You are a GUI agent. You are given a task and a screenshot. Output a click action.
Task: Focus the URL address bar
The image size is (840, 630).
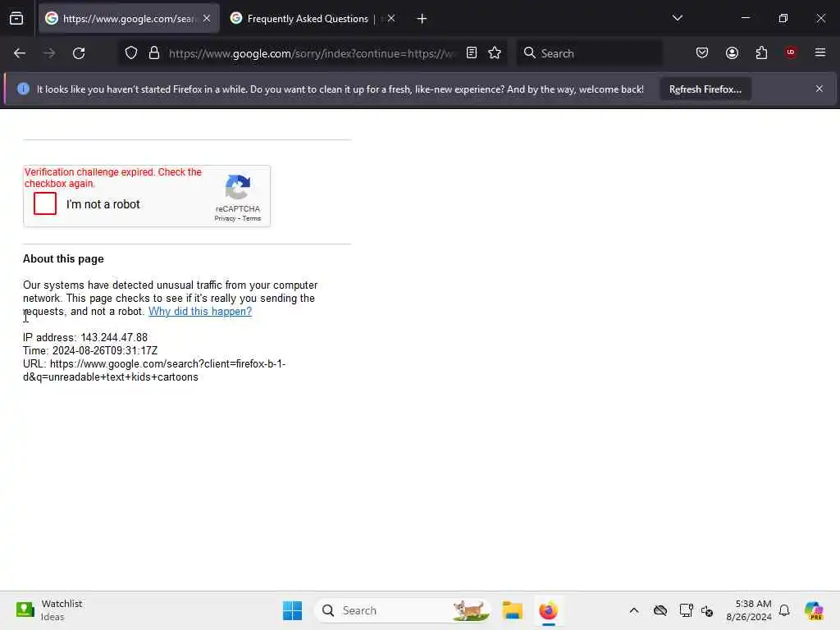(312, 53)
